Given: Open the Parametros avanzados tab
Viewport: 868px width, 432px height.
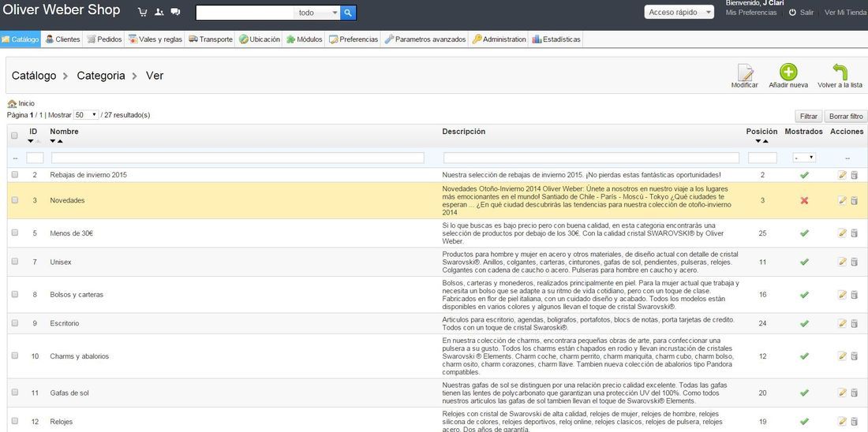Looking at the screenshot, I should pos(425,39).
